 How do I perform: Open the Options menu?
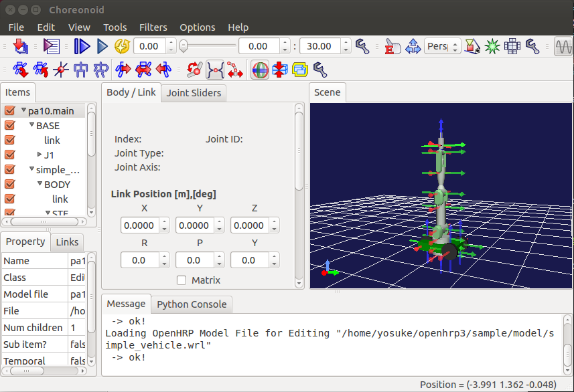pyautogui.click(x=198, y=27)
